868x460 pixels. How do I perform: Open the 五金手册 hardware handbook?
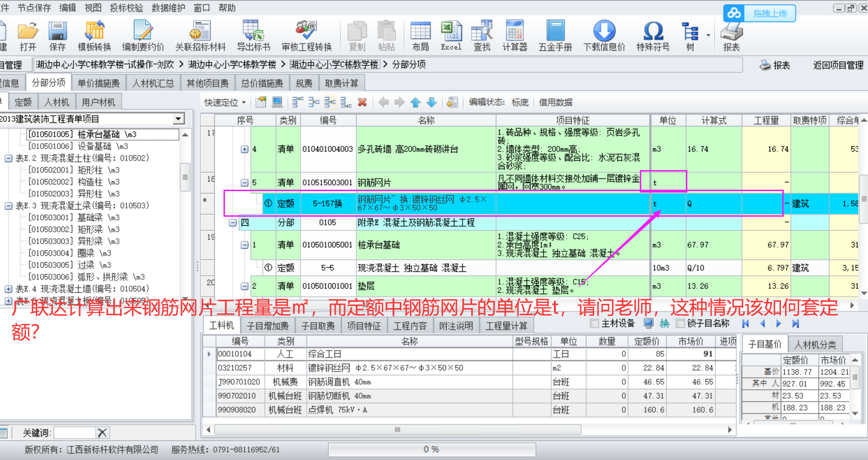[x=555, y=36]
